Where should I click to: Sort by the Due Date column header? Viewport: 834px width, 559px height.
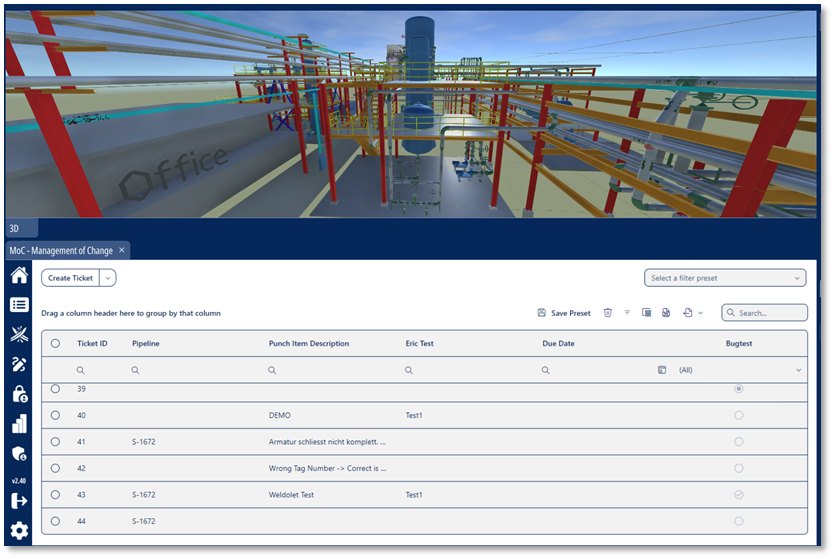pos(558,344)
